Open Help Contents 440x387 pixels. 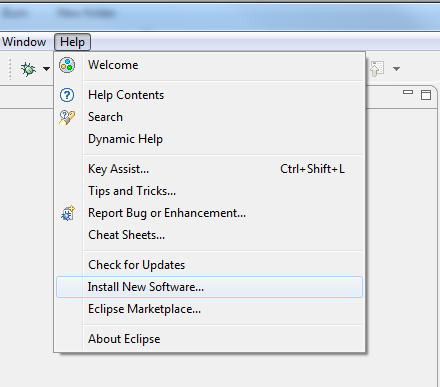209,95
